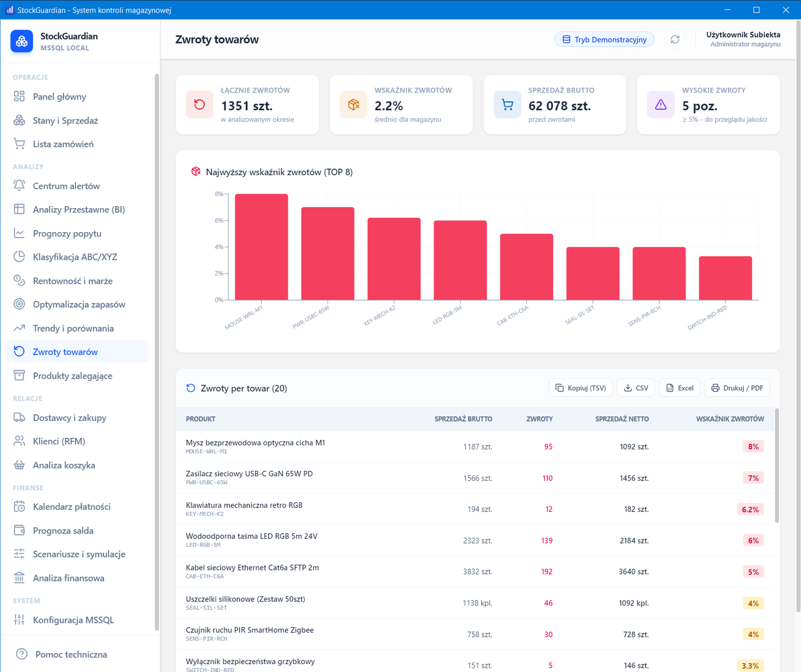Click the Tryb Demonstracyjny button
Image resolution: width=801 pixels, height=672 pixels.
coord(604,40)
